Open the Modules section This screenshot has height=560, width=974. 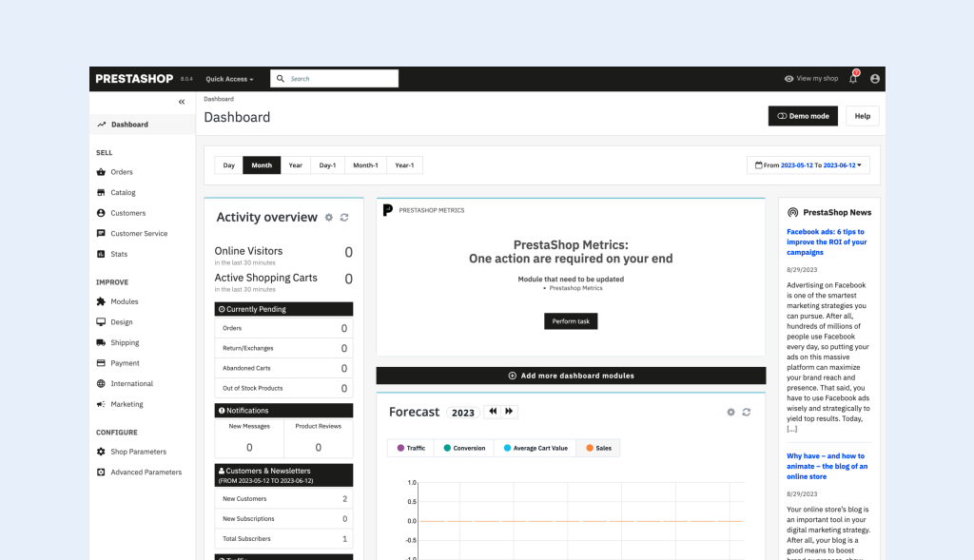(122, 301)
